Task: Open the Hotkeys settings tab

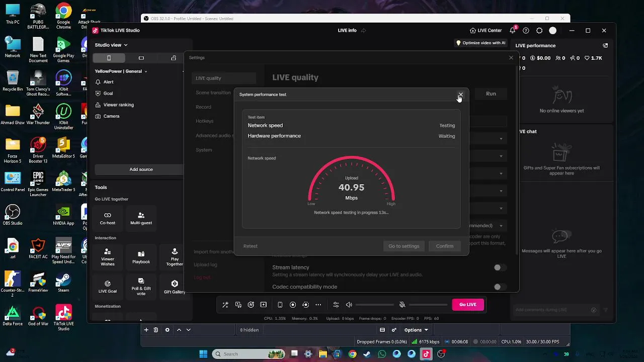Action: (205, 121)
